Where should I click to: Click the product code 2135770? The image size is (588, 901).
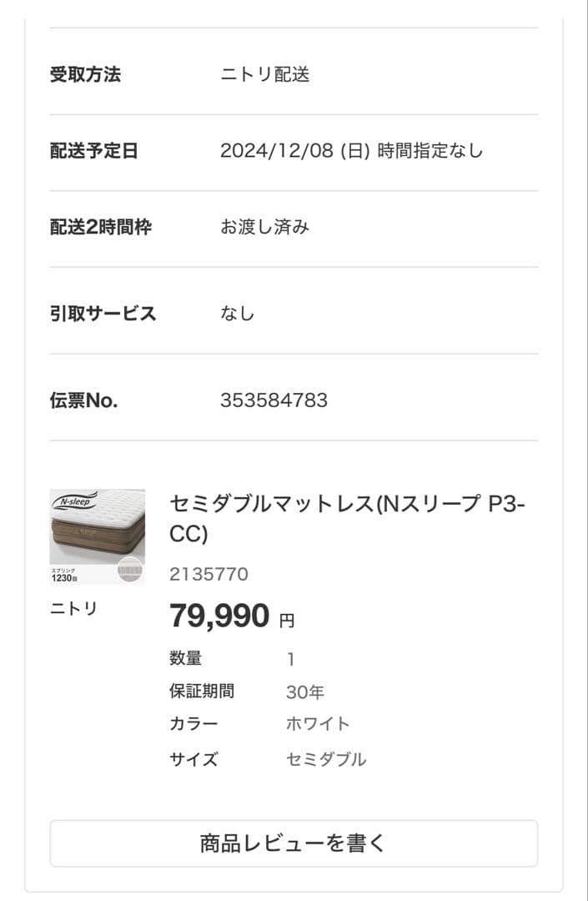[209, 574]
